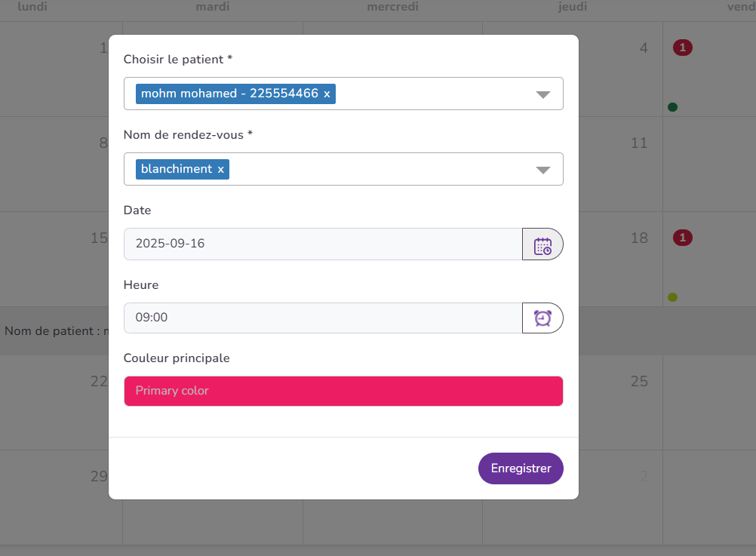Screen dimensions: 756x556
Task: Click the green dot event marker
Action: tap(672, 107)
